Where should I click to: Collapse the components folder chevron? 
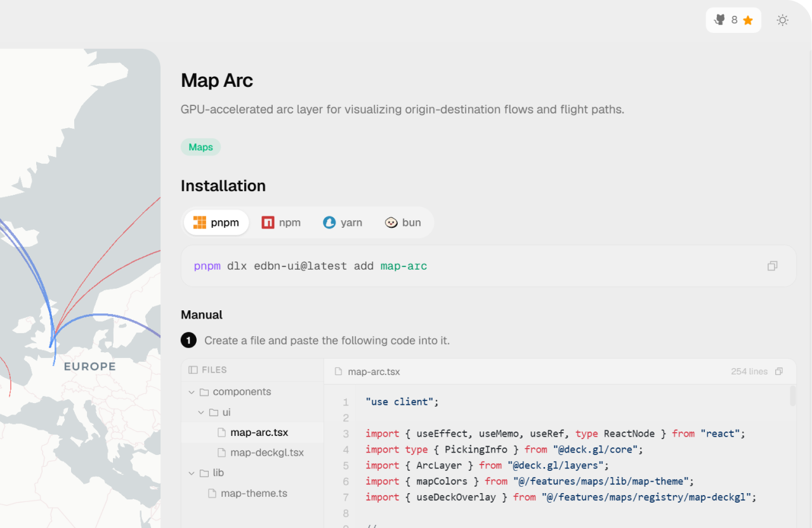pos(192,392)
